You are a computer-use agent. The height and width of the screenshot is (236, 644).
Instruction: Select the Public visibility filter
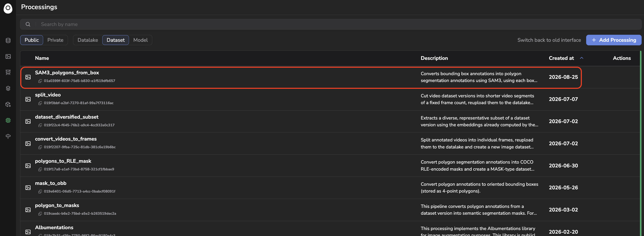click(32, 40)
